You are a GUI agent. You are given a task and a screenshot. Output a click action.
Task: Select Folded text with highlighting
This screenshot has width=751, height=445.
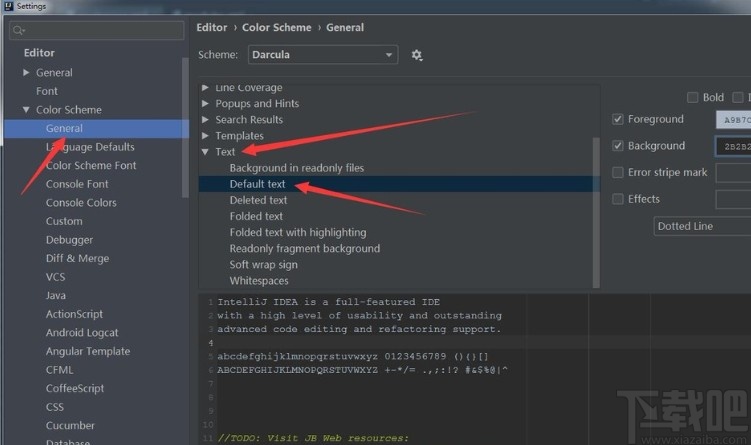298,232
